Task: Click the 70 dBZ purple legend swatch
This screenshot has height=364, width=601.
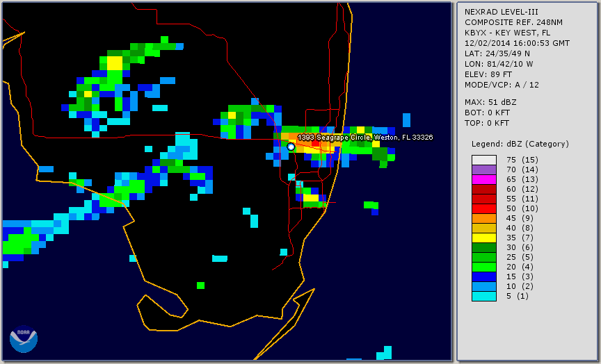Action: pyautogui.click(x=483, y=169)
